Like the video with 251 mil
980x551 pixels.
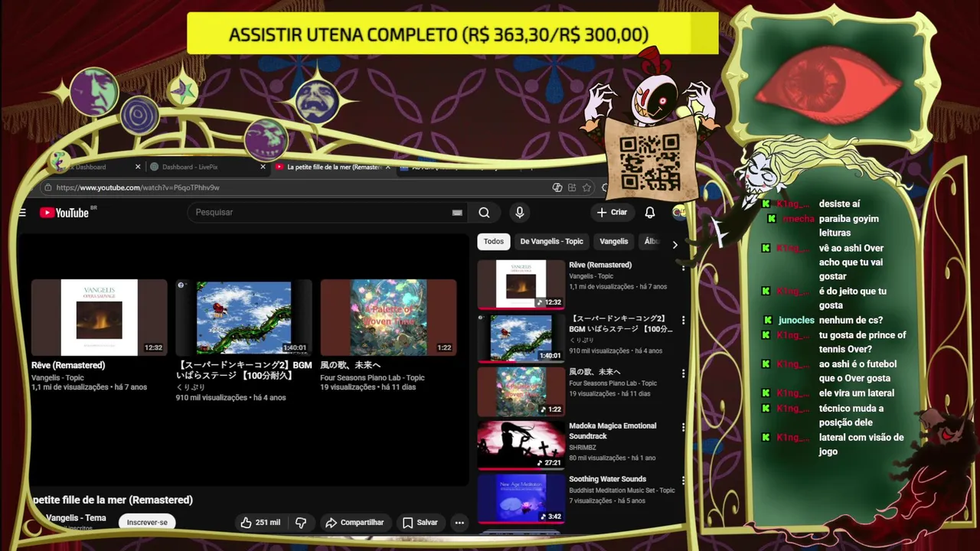click(260, 523)
